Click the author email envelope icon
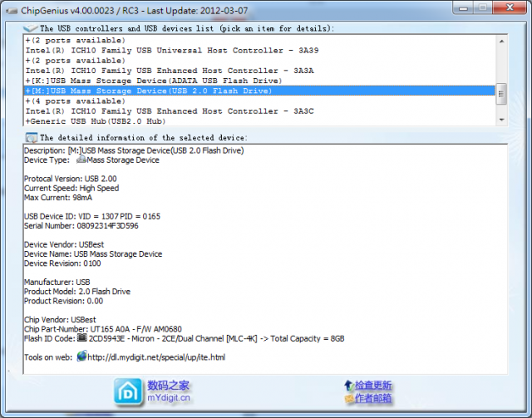Screen dimensions: 532x418 point(349,398)
